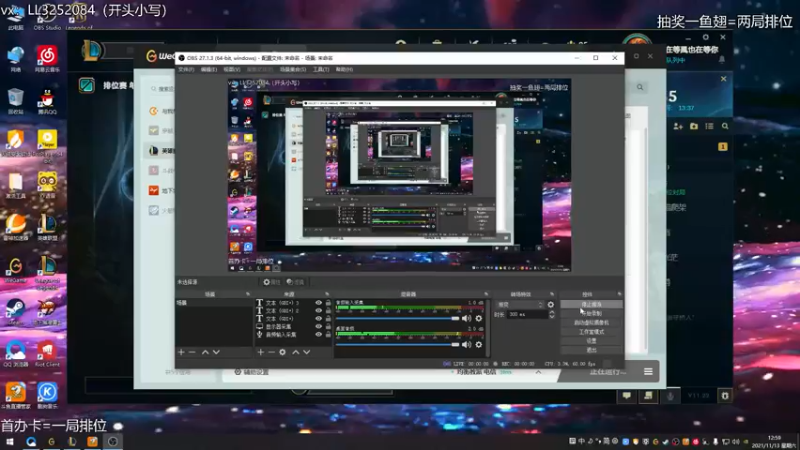Open the Recycle Bin desktop icon
Screen dimensions: 800x450
tap(15, 102)
